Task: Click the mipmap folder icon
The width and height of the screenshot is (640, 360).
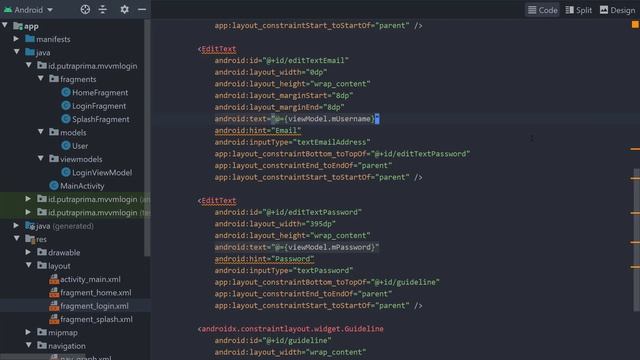Action: coord(42,332)
